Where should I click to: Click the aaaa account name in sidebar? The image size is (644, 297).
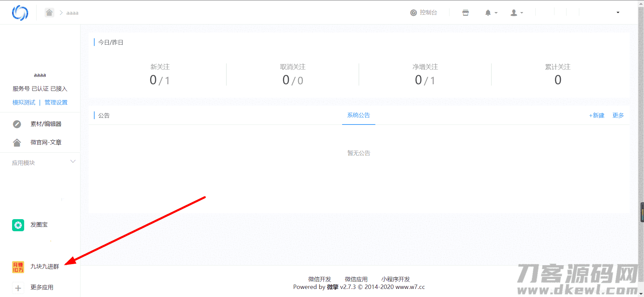[40, 75]
